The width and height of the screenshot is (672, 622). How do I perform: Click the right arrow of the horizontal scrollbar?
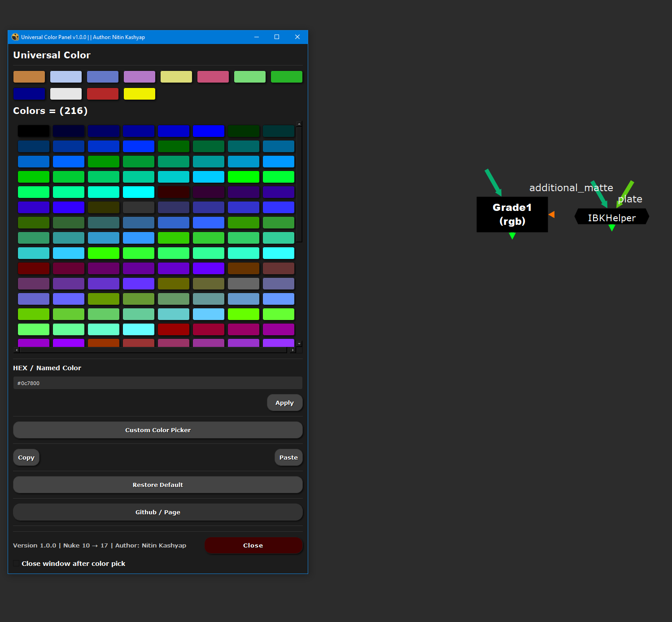coord(292,350)
